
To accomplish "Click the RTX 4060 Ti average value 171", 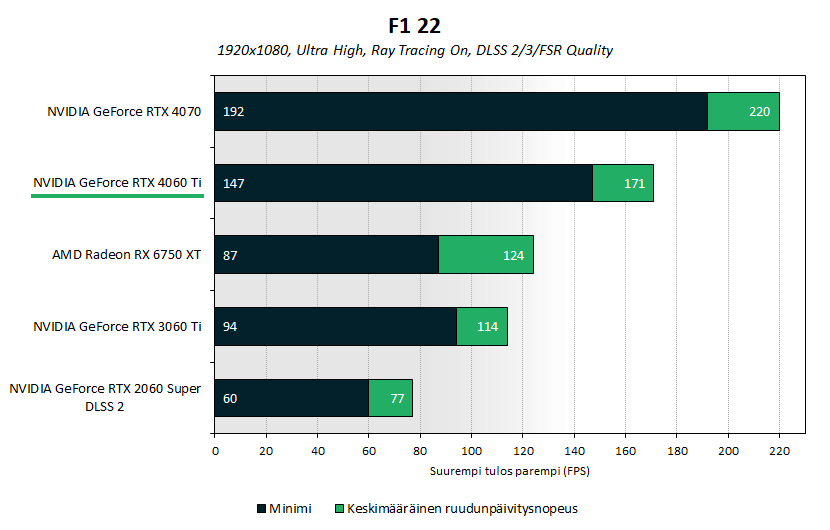I will tap(634, 184).
